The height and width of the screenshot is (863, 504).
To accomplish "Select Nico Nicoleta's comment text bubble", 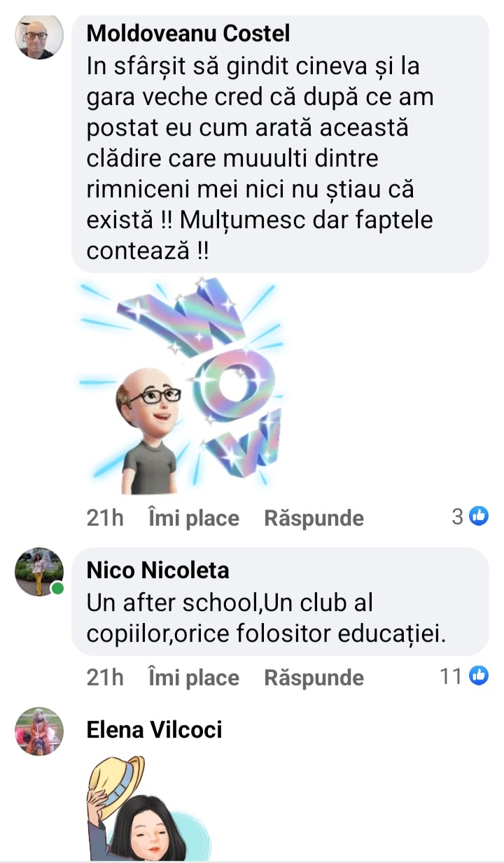I will click(x=280, y=602).
